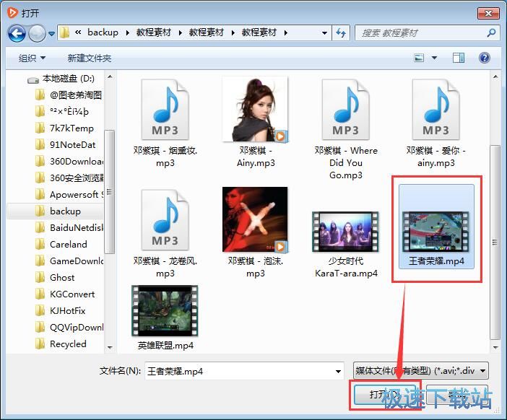This screenshot has height=420, width=507.
Task: Expand the arrow after the backup breadcrumb
Action: (127, 32)
